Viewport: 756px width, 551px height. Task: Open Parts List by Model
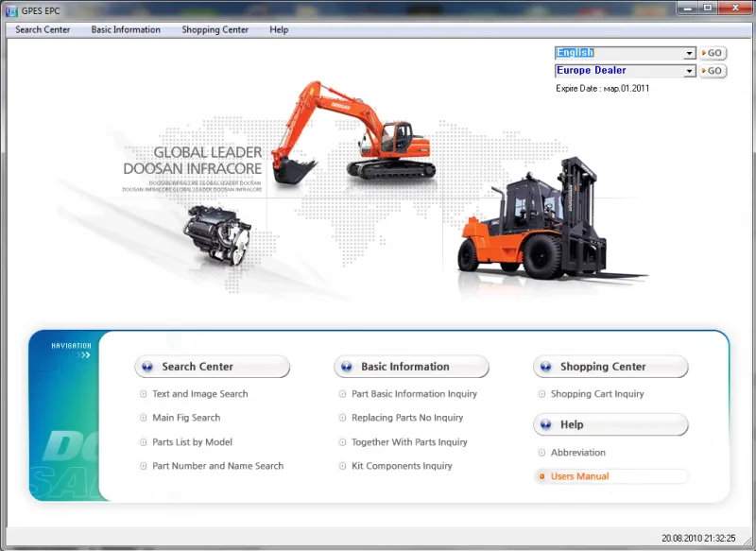pyautogui.click(x=193, y=442)
